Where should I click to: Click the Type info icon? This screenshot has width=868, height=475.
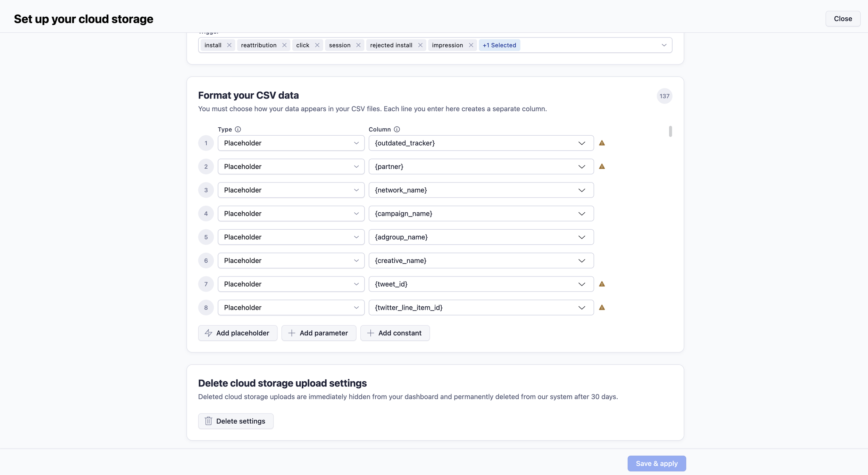[x=238, y=129]
